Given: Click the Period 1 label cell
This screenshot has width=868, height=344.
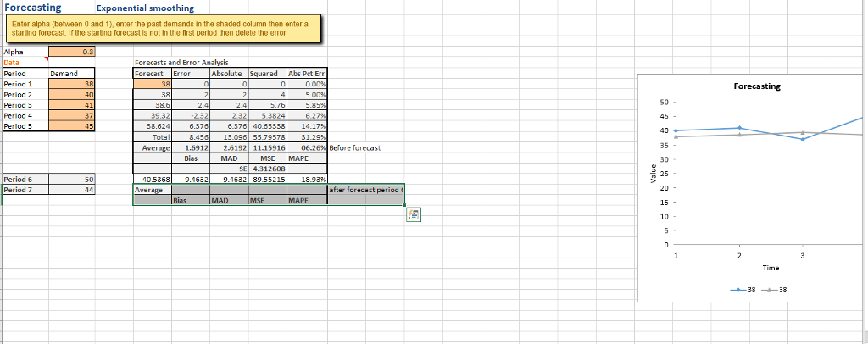Looking at the screenshot, I should [x=25, y=84].
